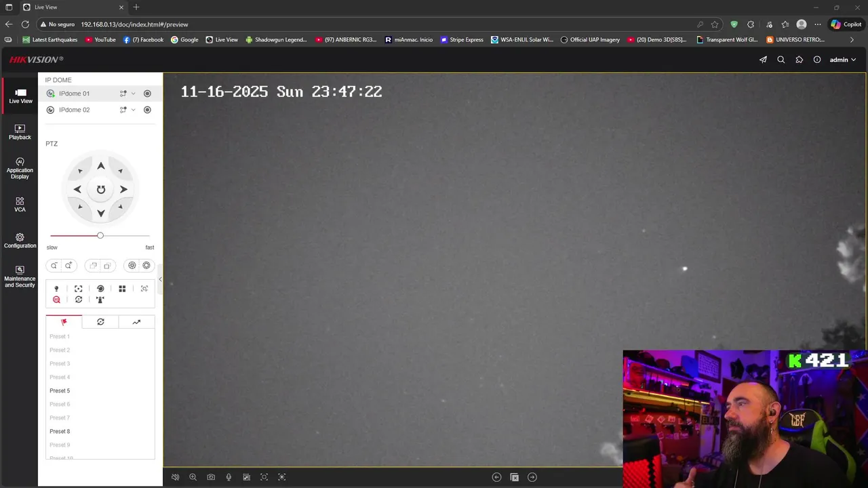Enable digital zoom in bottom toolbar

(193, 477)
